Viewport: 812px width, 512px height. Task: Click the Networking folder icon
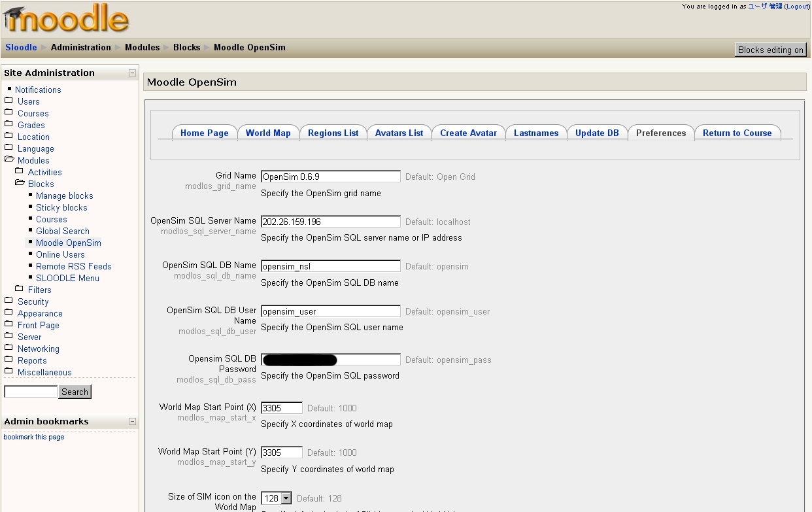pos(8,348)
